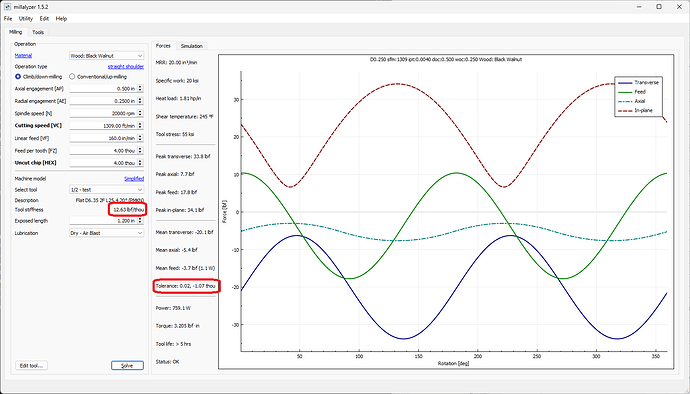Select the Milling tab
Viewport: 690px width, 394px height.
click(15, 32)
